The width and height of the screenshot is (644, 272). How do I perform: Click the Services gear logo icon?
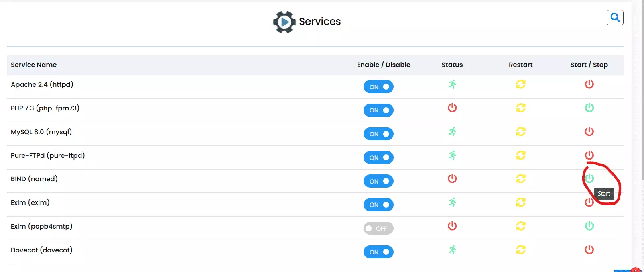[284, 22]
